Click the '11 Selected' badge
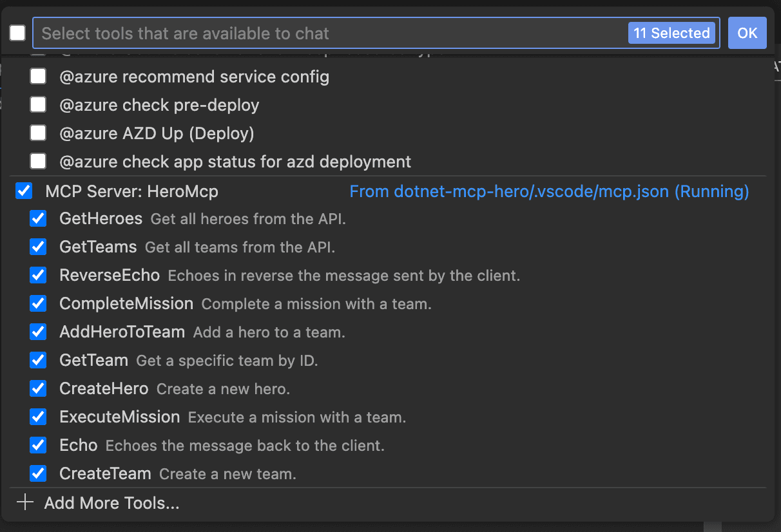This screenshot has height=532, width=781. pyautogui.click(x=671, y=33)
